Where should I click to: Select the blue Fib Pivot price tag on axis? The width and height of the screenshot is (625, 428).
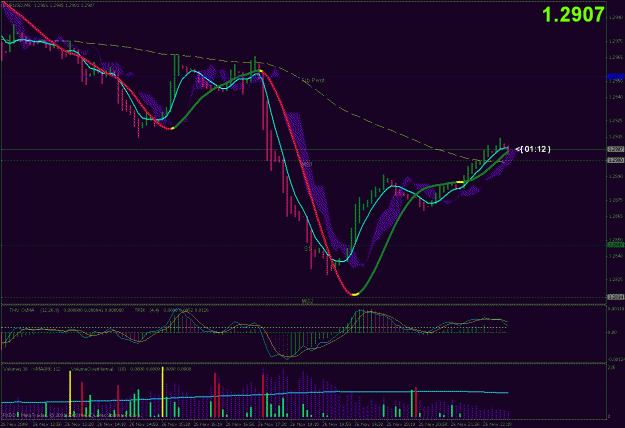(x=616, y=76)
